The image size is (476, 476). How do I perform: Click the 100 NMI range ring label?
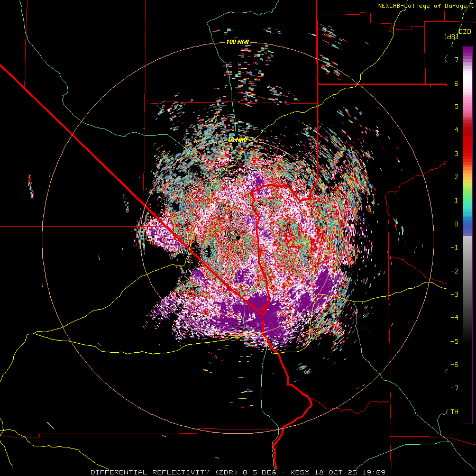[237, 42]
